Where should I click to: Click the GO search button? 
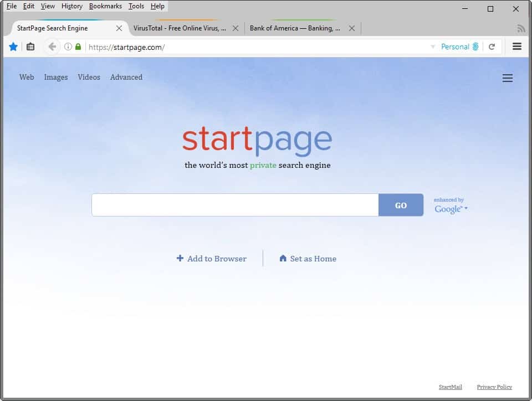pos(401,205)
